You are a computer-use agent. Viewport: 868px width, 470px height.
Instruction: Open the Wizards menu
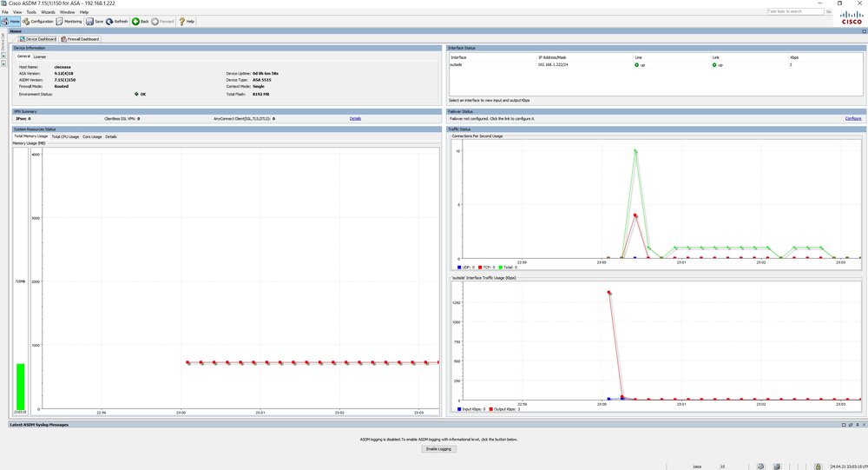coord(48,12)
